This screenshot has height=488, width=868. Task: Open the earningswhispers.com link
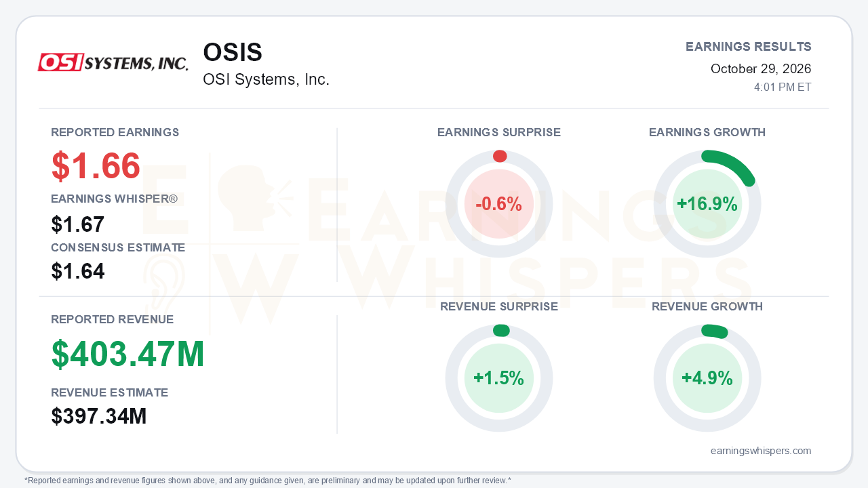tap(761, 451)
